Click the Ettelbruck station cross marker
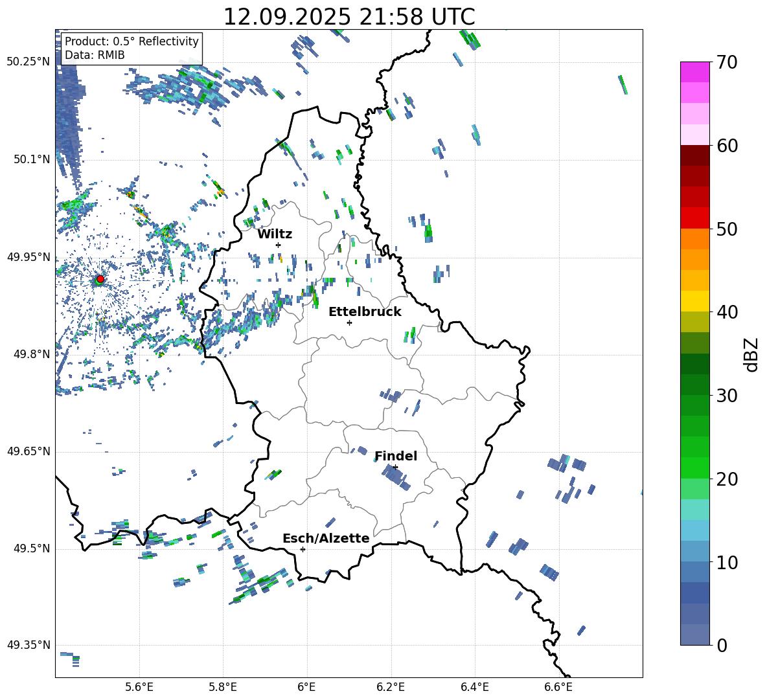Screen dimensions: 767x700 click(349, 322)
